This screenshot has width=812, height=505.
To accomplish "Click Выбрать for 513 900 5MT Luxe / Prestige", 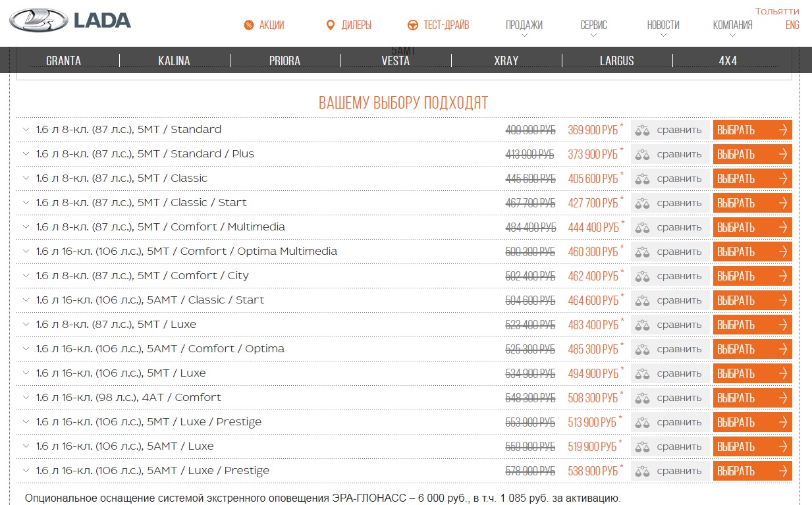I will pos(753,422).
